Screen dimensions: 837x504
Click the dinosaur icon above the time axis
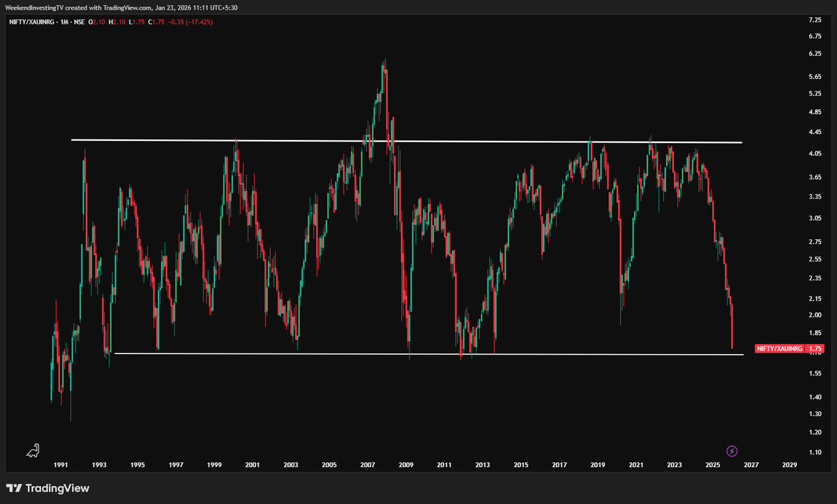[x=33, y=451]
